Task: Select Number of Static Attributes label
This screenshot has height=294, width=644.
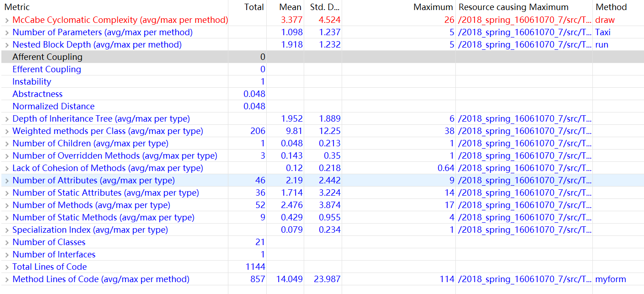Action: (106, 193)
